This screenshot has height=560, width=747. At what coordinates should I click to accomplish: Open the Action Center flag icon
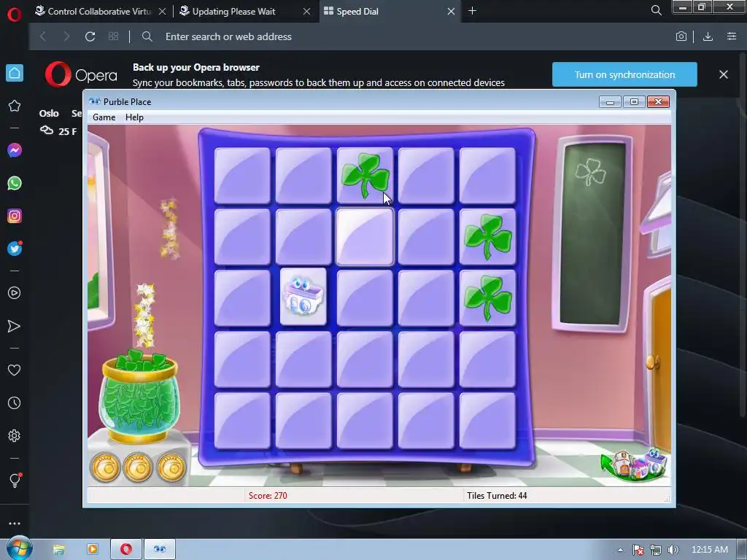[x=638, y=550]
